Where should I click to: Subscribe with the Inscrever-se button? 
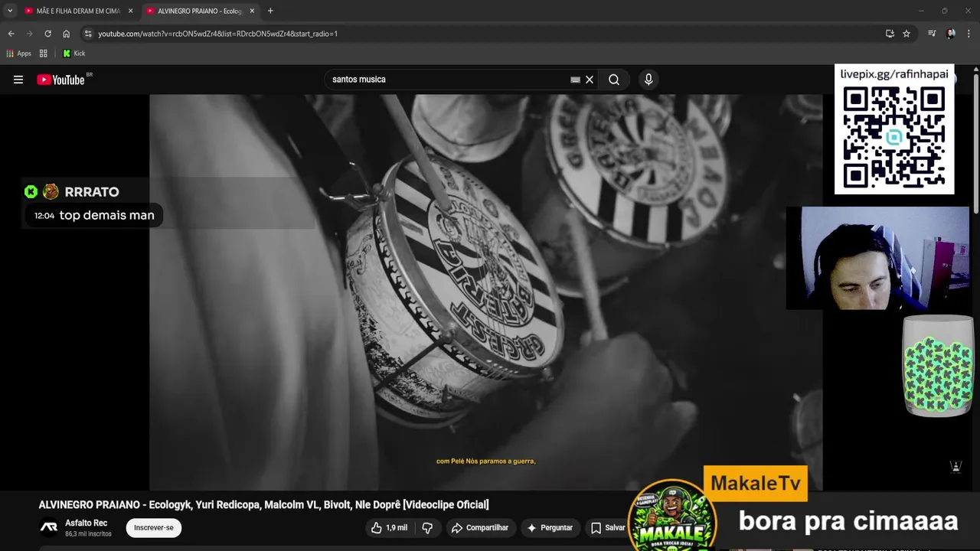pyautogui.click(x=154, y=527)
